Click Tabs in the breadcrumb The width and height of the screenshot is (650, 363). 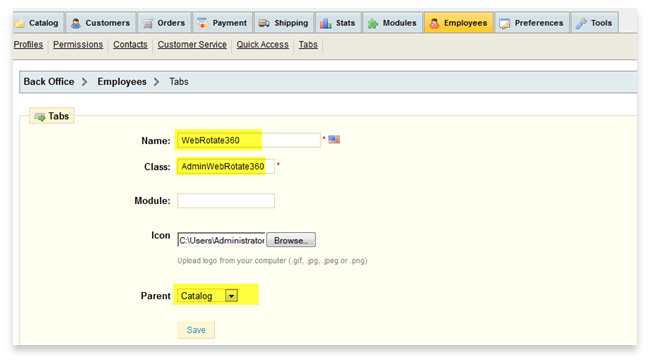(x=179, y=82)
